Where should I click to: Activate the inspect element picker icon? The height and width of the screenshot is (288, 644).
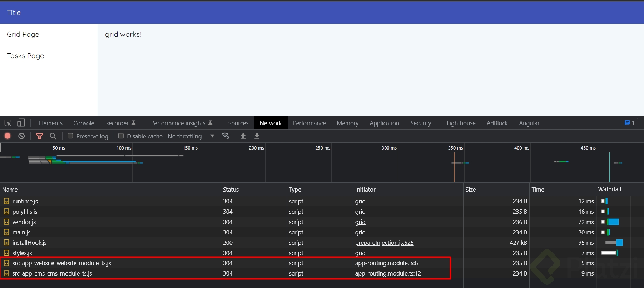(x=8, y=123)
